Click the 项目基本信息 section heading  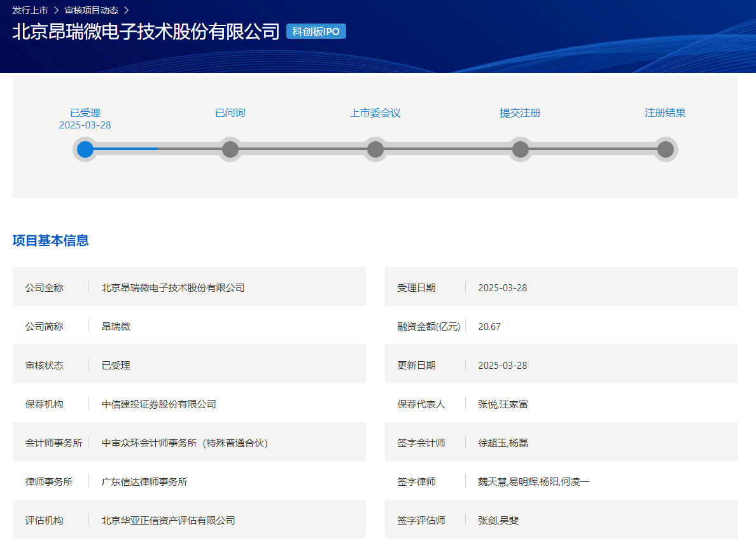coord(50,240)
